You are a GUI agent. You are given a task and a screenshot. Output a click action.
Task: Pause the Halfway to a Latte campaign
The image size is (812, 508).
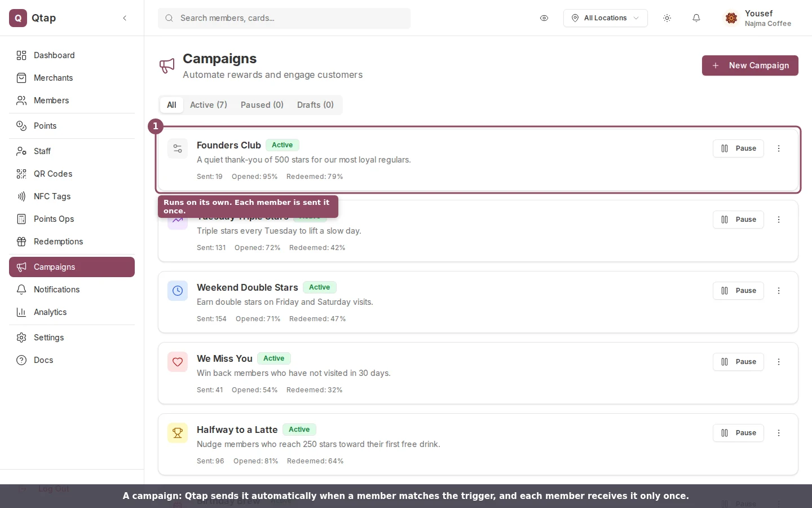pyautogui.click(x=738, y=433)
